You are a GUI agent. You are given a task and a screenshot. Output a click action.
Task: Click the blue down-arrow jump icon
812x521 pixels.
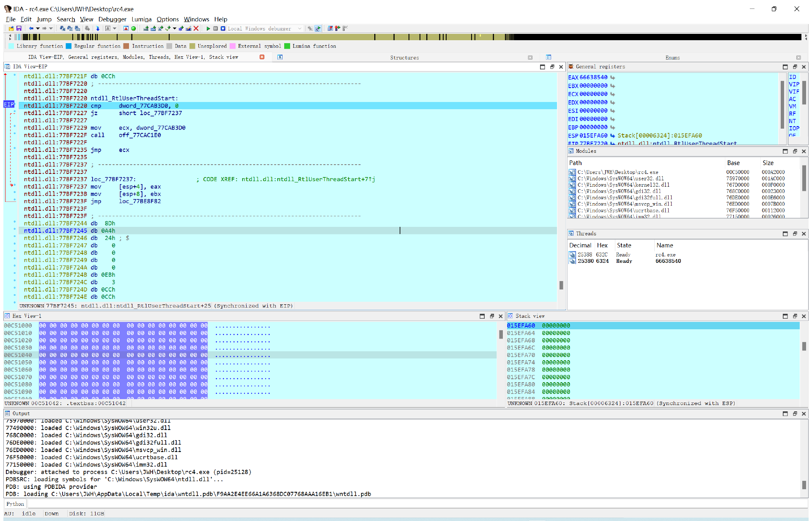(98, 28)
